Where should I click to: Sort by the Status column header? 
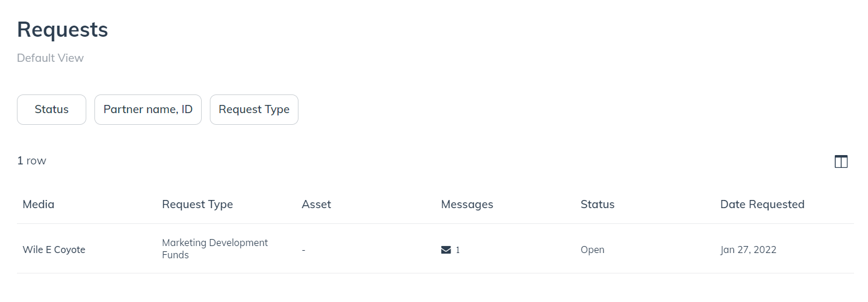point(598,205)
